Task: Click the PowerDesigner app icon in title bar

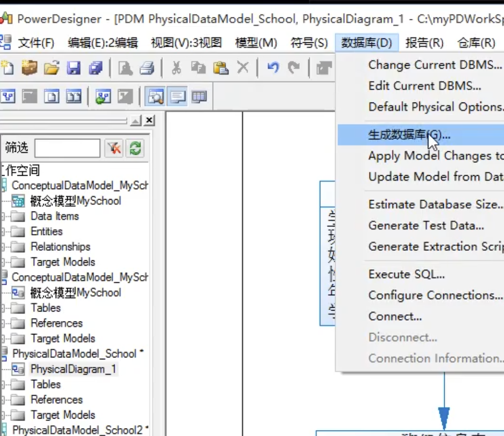Action: pos(6,18)
